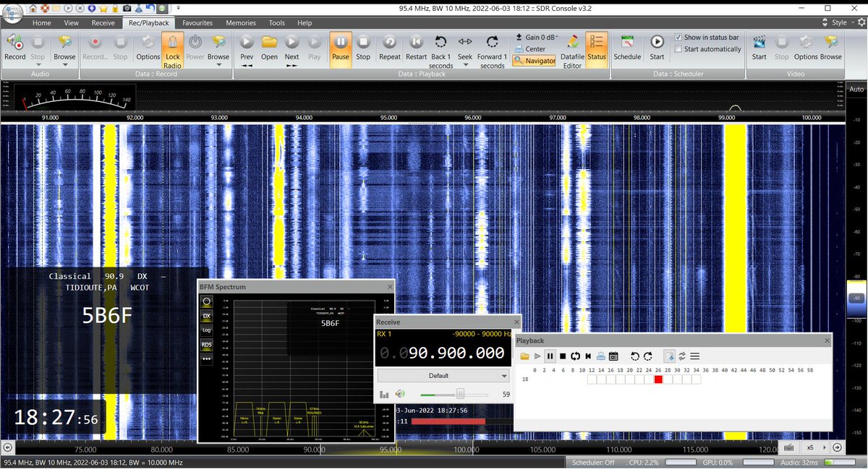Screen dimensions: 868x469
Task: Open the Scheduler Schedule
Action: coord(627,48)
